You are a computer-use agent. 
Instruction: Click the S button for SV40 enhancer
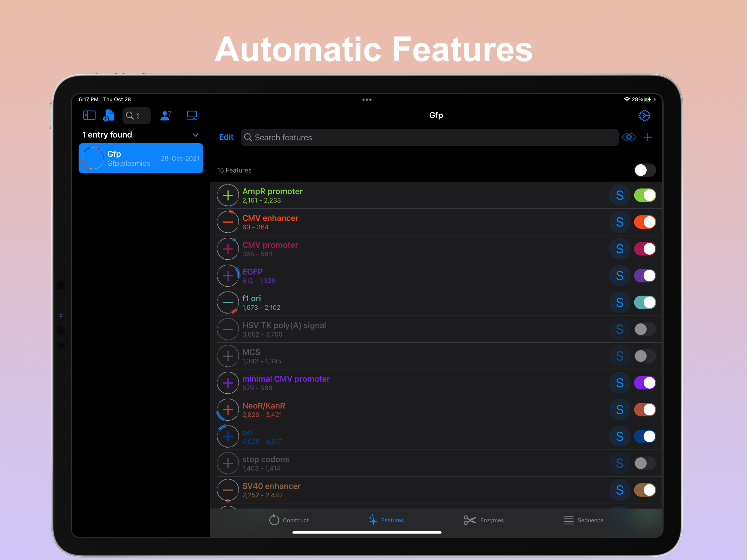[x=619, y=490]
